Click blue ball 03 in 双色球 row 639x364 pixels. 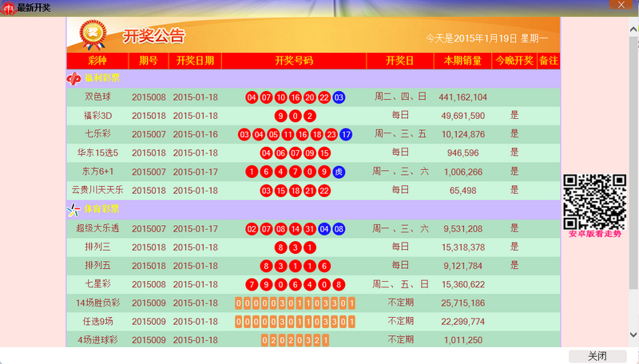pos(339,97)
